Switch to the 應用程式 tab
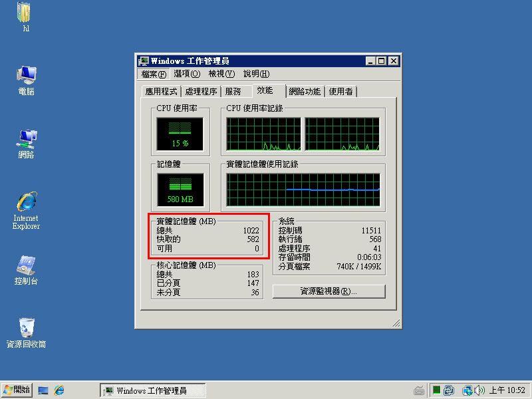532x399 pixels. coord(161,92)
